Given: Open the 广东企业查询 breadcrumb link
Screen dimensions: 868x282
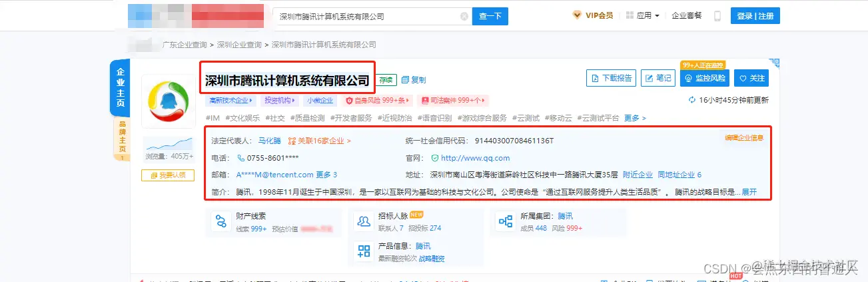Looking at the screenshot, I should click(x=185, y=45).
